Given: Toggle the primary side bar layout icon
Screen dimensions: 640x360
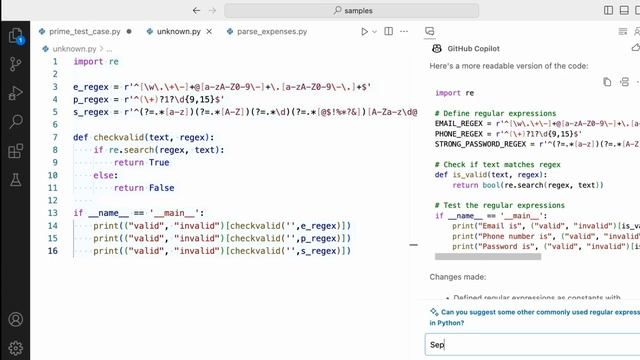Looking at the screenshot, I should tap(608, 10).
